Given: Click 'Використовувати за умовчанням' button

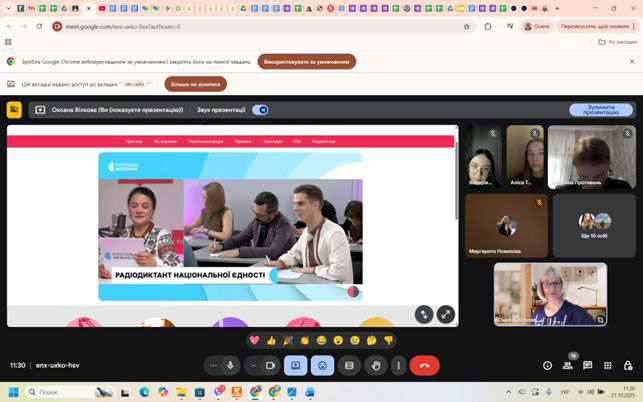Looking at the screenshot, I should (306, 61).
